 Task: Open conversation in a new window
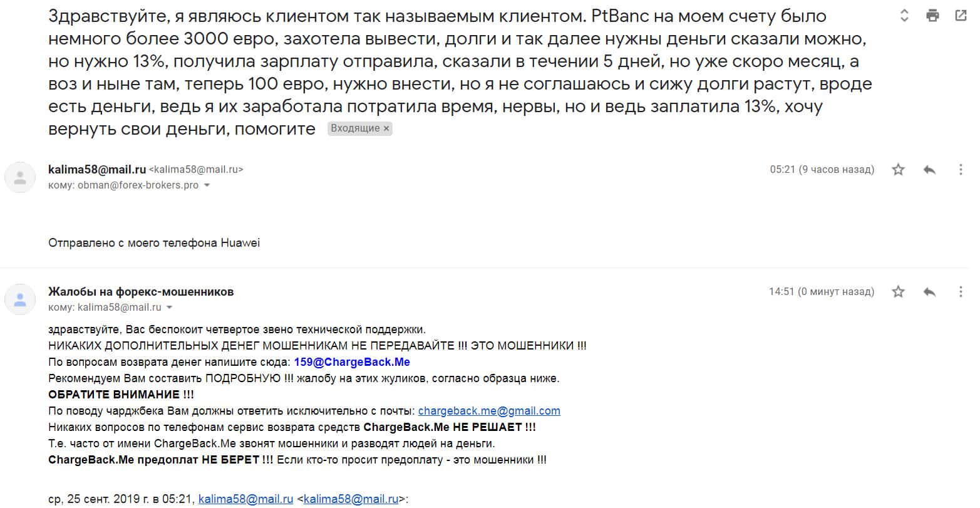point(960,16)
